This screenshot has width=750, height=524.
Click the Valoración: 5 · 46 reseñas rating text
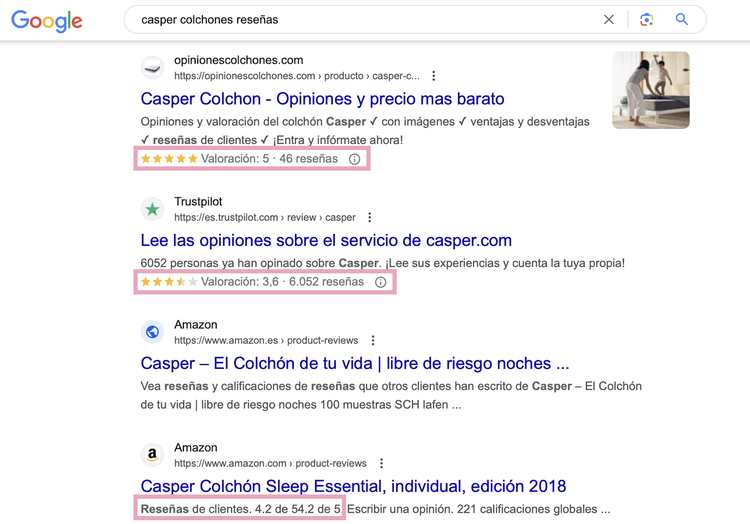pyautogui.click(x=269, y=159)
